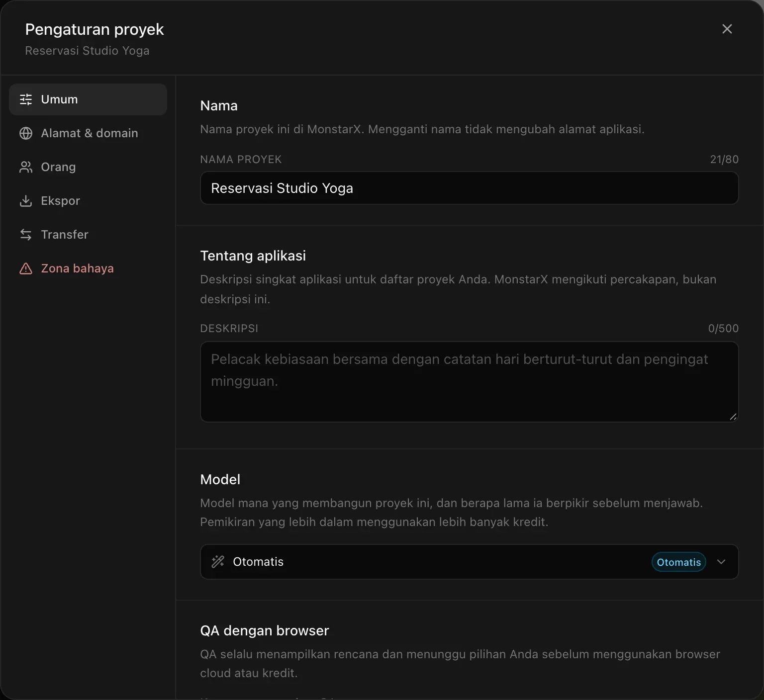764x700 pixels.
Task: Expand the Model dropdown chevron
Action: tap(721, 562)
